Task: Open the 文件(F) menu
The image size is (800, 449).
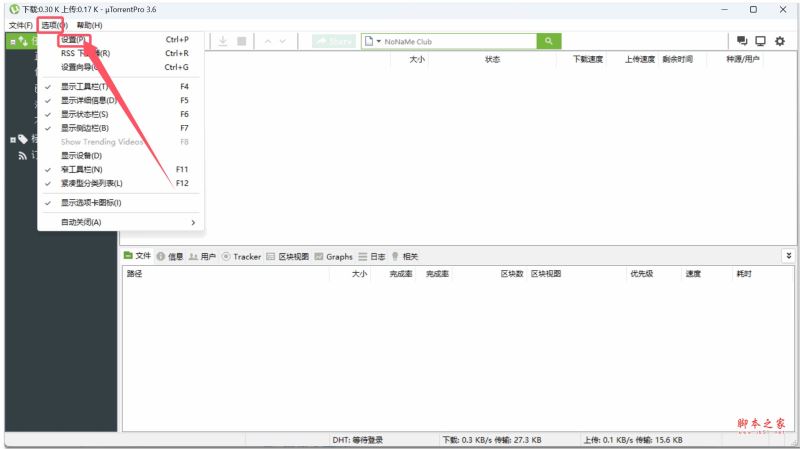Action: point(20,25)
